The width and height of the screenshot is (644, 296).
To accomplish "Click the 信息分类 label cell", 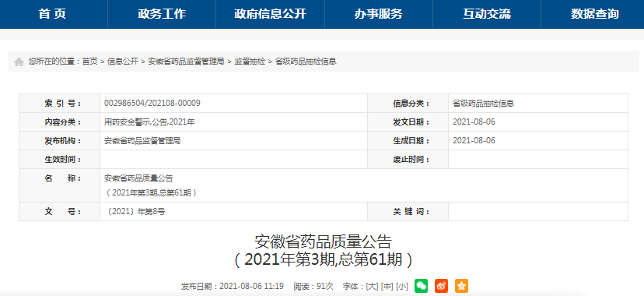I will pyautogui.click(x=408, y=103).
